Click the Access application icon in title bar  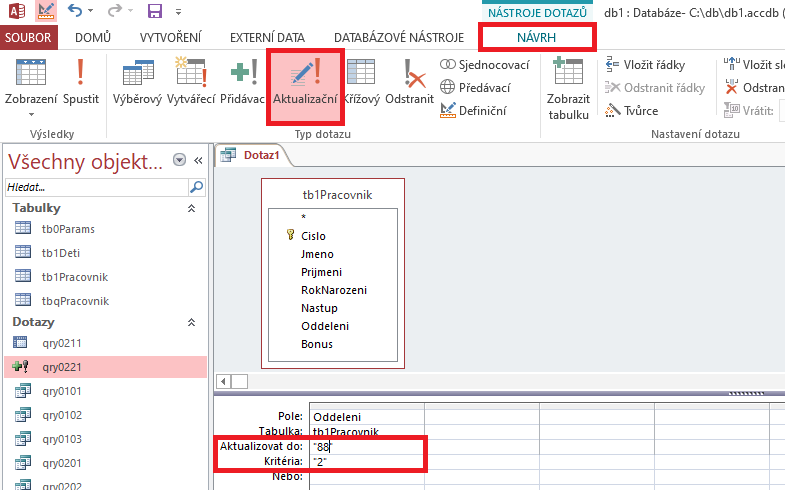click(x=17, y=11)
